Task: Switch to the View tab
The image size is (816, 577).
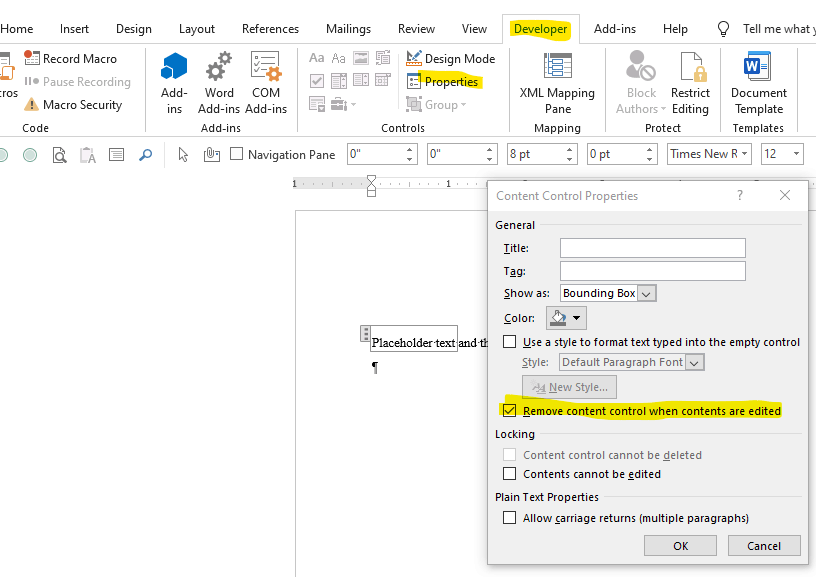Action: (x=474, y=29)
